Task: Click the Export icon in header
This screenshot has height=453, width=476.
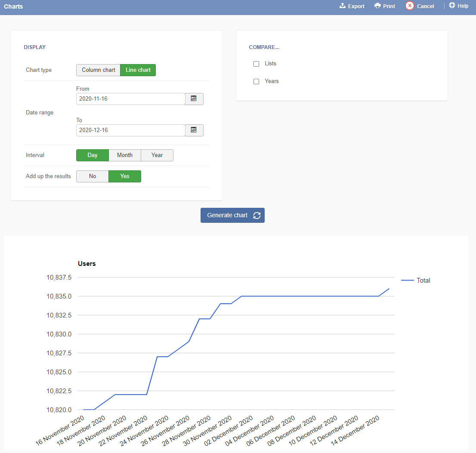Action: pos(343,6)
